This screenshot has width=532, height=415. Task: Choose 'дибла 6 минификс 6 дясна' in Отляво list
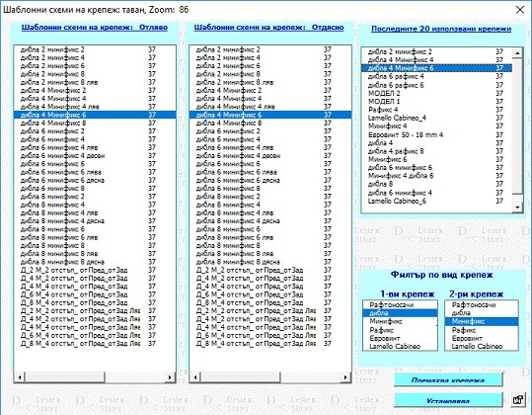tap(95, 180)
